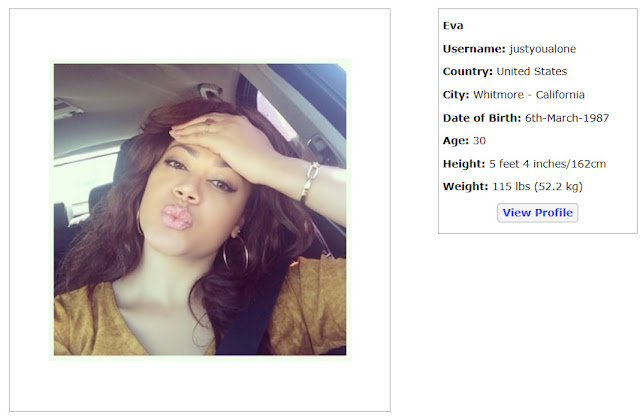The image size is (640, 418).
Task: Select the age value 30
Action: click(x=479, y=141)
